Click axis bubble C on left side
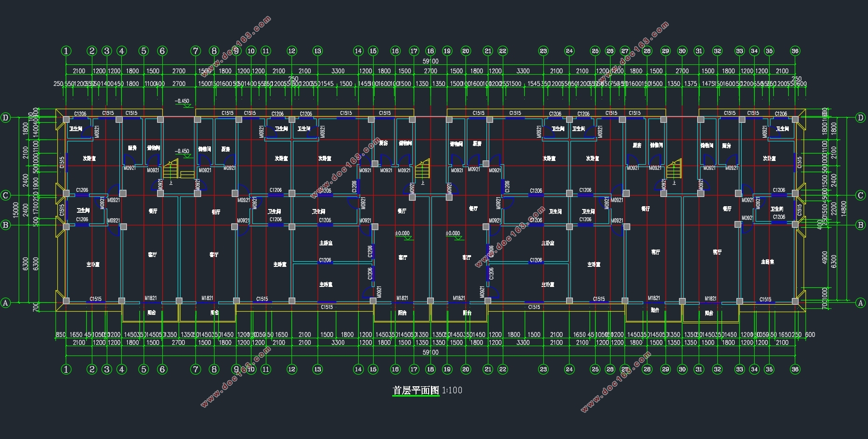 pos(6,195)
